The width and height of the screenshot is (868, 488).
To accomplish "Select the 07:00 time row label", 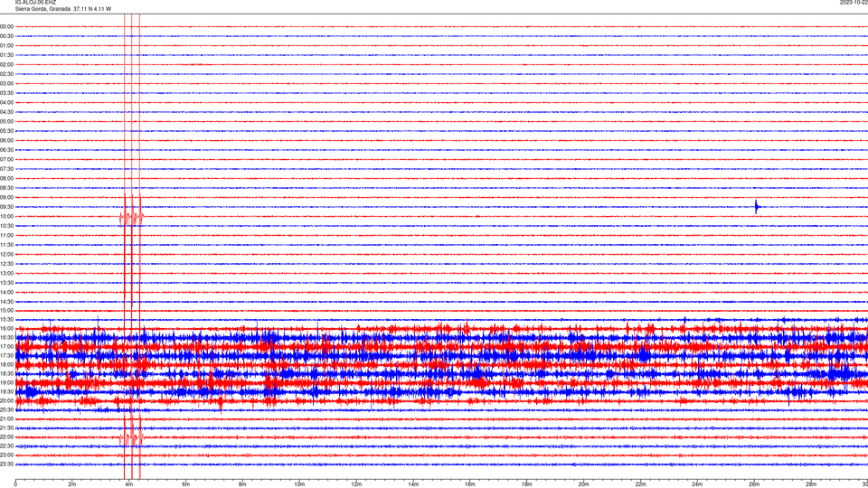I will (x=6, y=160).
